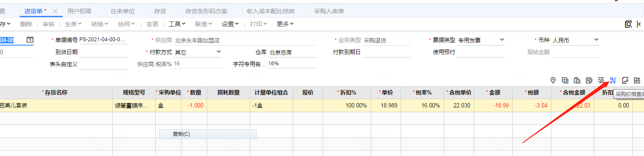Image resolution: width=644 pixels, height=156 pixels.
Task: Switch to the 采购入库单 tab
Action: tap(329, 11)
